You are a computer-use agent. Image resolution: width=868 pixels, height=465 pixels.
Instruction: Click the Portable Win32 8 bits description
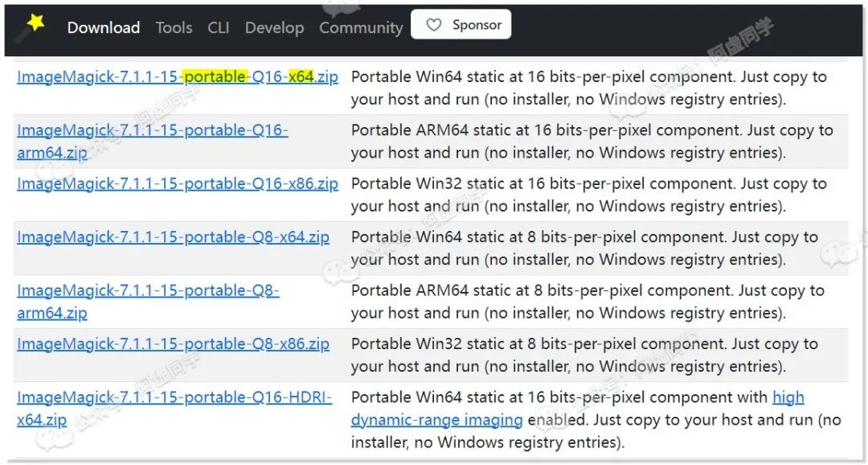(x=584, y=355)
